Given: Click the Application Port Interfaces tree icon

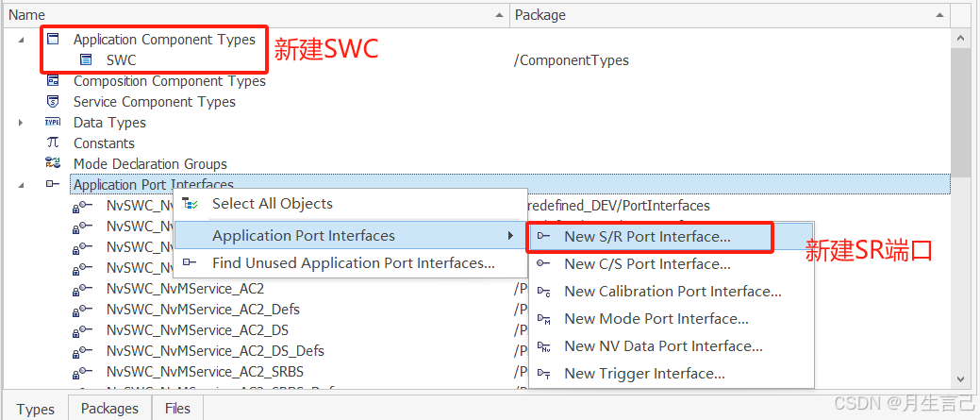Looking at the screenshot, I should click(53, 184).
